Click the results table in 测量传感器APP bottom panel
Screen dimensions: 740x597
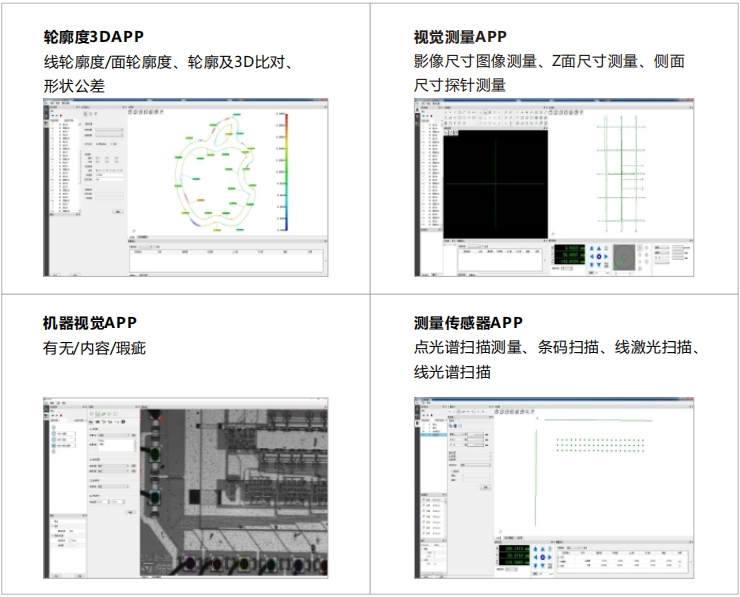(x=622, y=561)
